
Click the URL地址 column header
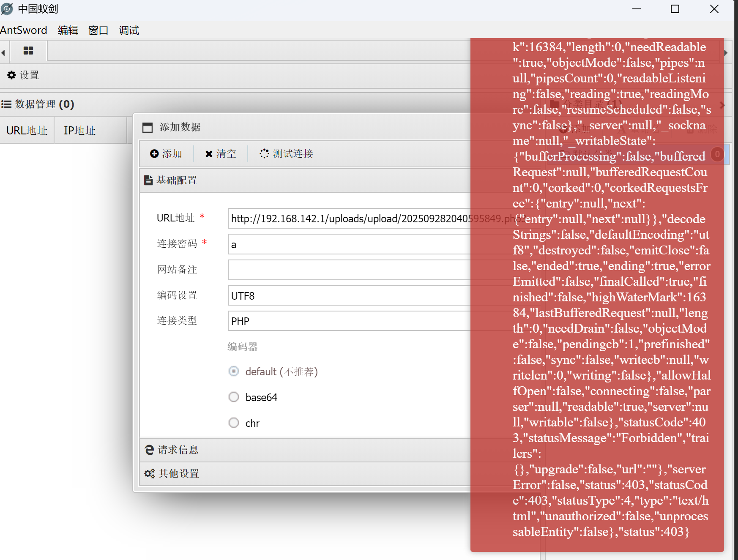pos(27,131)
